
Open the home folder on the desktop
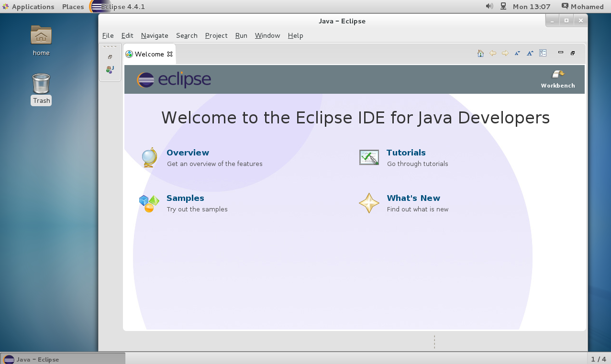pos(41,41)
